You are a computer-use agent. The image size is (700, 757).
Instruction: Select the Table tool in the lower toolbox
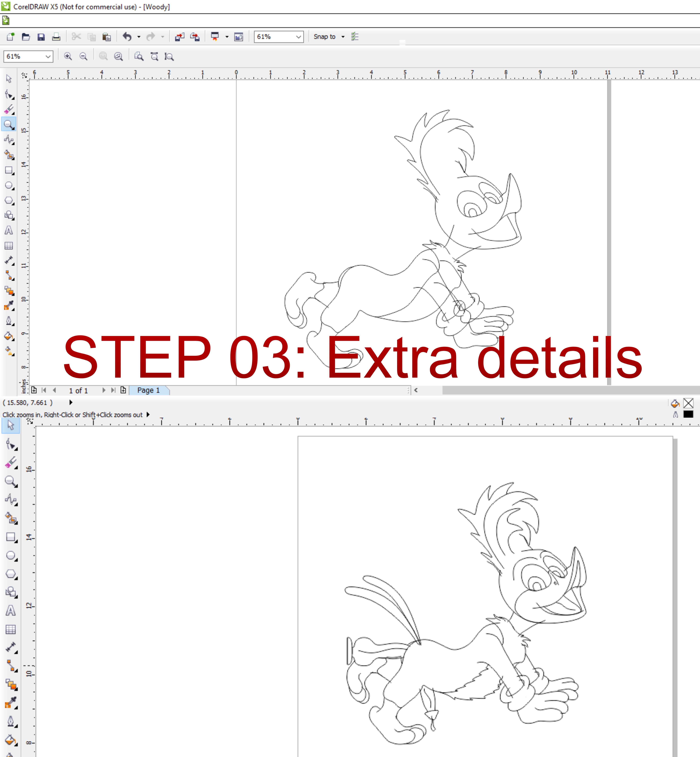11,629
